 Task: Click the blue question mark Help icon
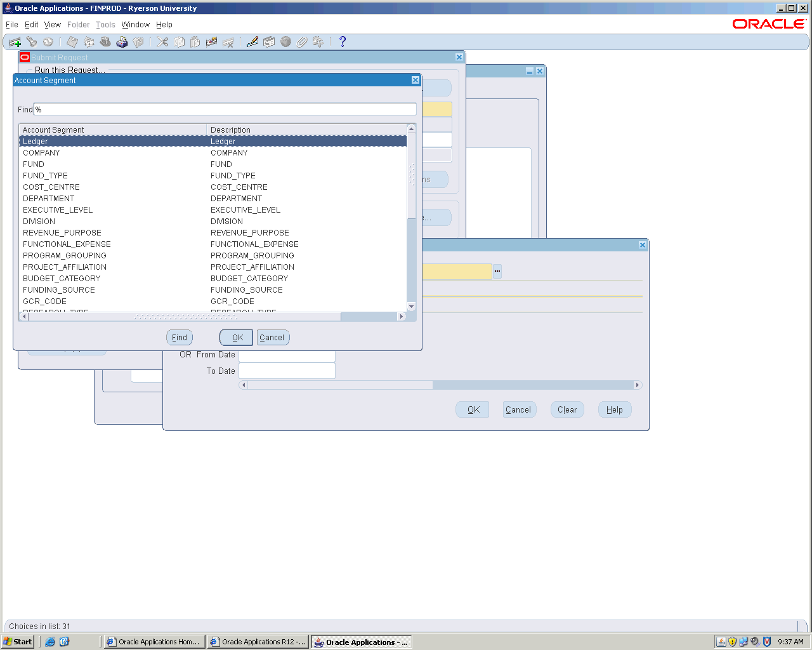point(343,42)
